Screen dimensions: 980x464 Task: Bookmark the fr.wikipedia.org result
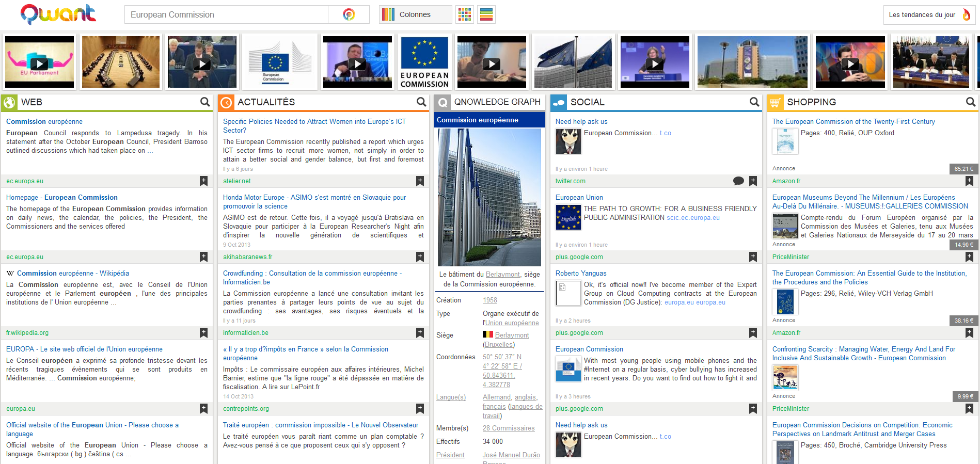coord(204,332)
